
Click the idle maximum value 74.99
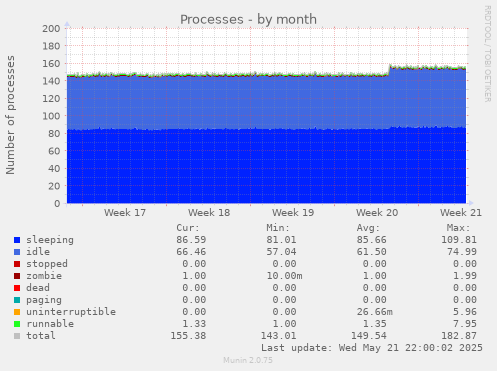coord(462,252)
